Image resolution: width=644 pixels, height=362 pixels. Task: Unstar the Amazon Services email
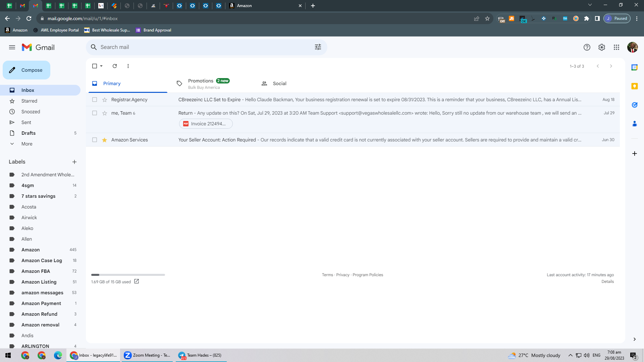pyautogui.click(x=105, y=140)
